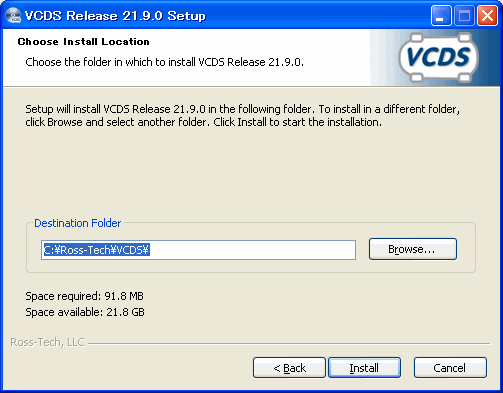Click the disabled maximize window button
Screen dimensions: 503x393
pos(464,16)
